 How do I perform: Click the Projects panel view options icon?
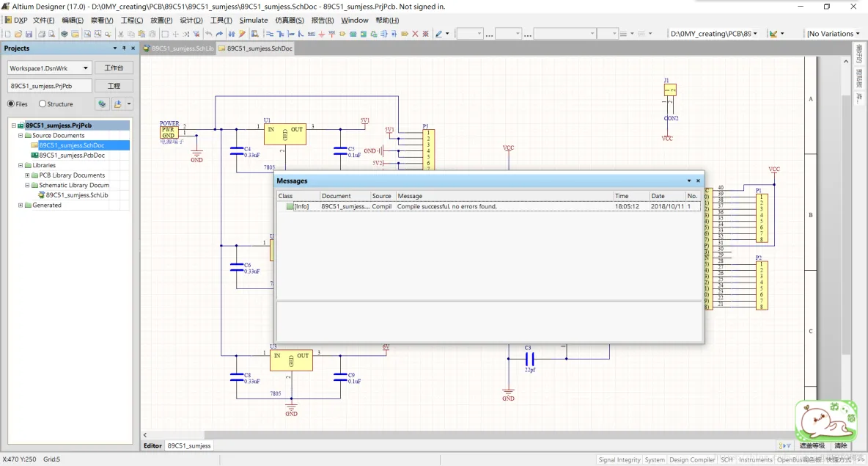[x=102, y=103]
